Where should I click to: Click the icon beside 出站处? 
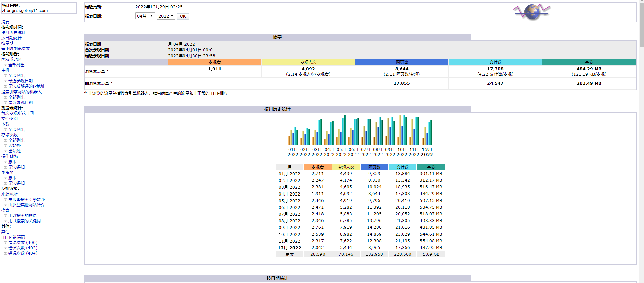[5, 151]
